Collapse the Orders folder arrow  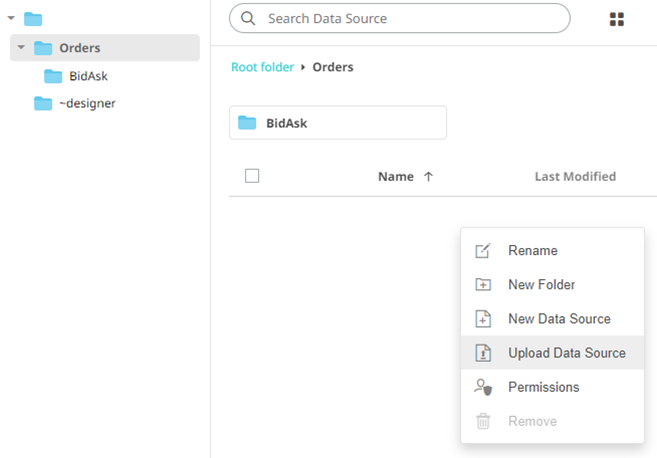point(21,47)
